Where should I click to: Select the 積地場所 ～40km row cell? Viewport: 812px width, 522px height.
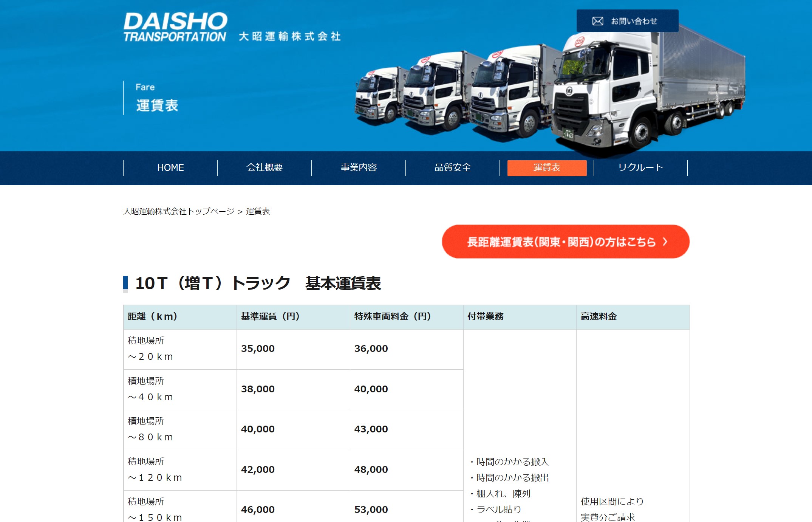point(180,390)
